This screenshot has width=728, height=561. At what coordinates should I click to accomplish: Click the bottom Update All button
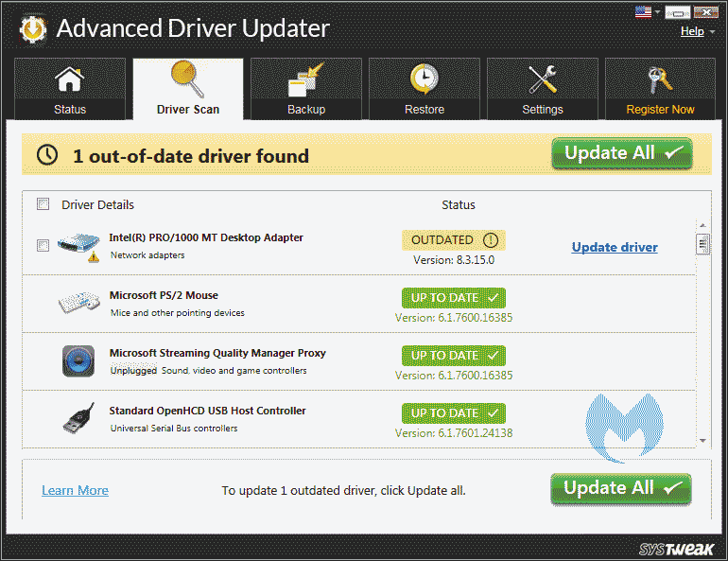click(x=621, y=488)
